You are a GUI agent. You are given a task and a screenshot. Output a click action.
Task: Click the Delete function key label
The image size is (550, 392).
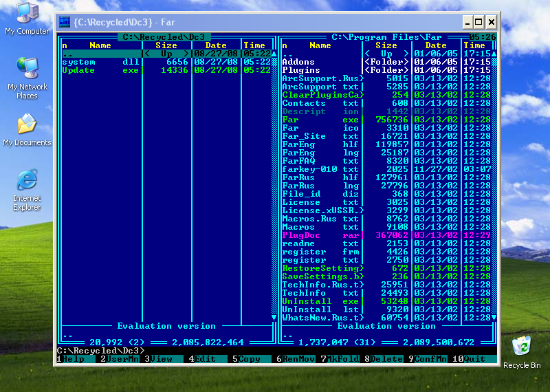[x=388, y=359]
